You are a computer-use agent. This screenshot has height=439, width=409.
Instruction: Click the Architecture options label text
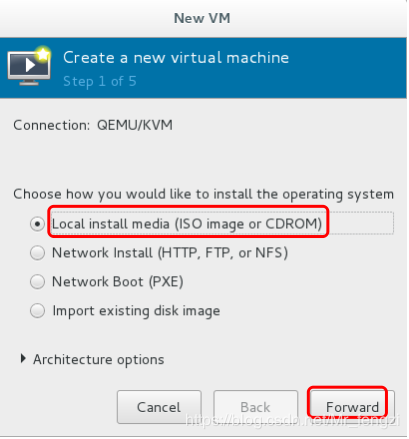(99, 360)
